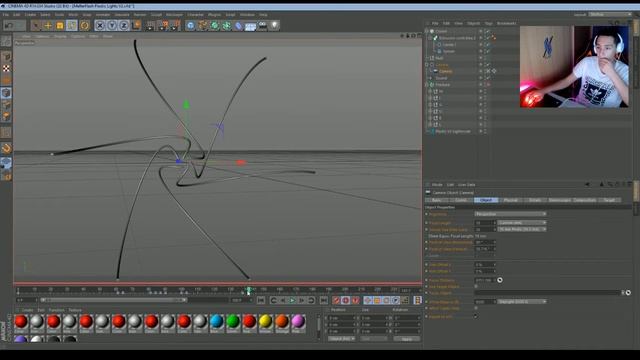Click the first green generator icon

pos(214,26)
